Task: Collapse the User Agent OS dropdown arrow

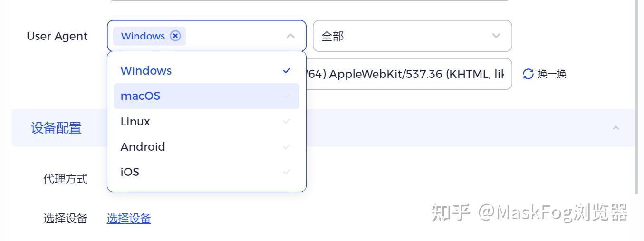Action: tap(290, 36)
